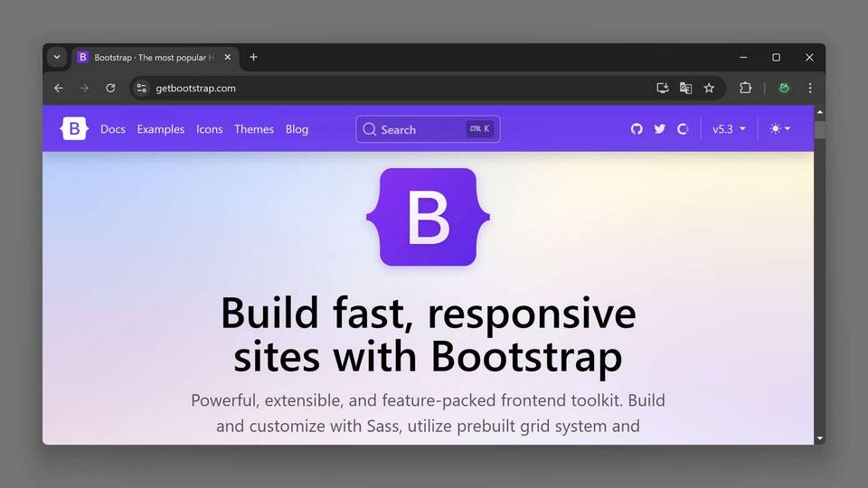868x488 pixels.
Task: Open Bootstrap's Twitter icon link
Action: pyautogui.click(x=659, y=129)
